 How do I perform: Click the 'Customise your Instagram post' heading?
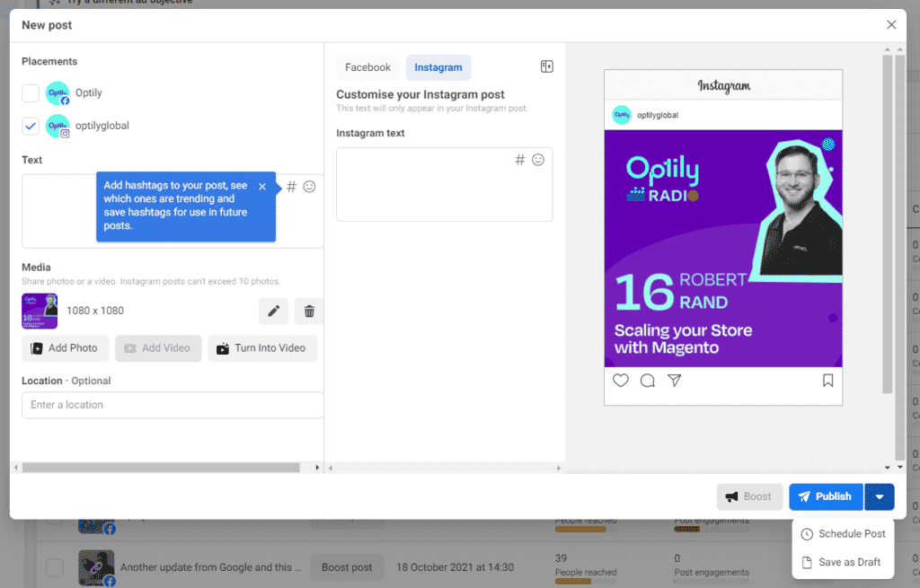click(x=420, y=94)
